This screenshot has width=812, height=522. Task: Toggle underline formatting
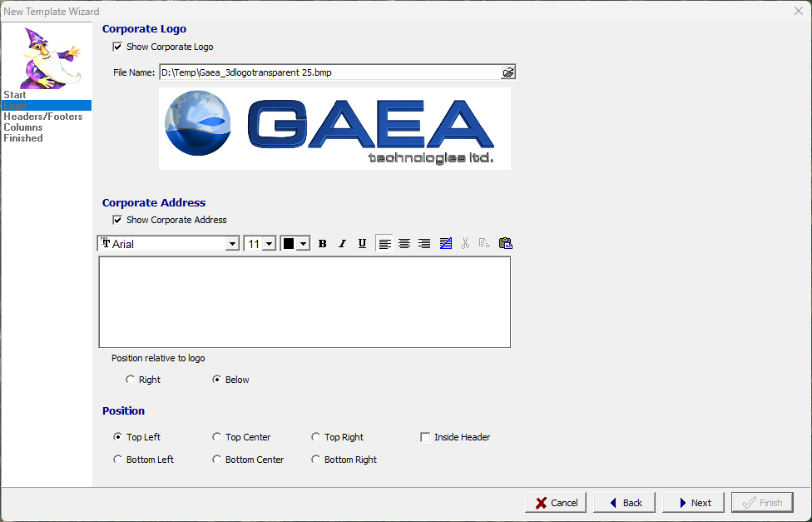(362, 244)
